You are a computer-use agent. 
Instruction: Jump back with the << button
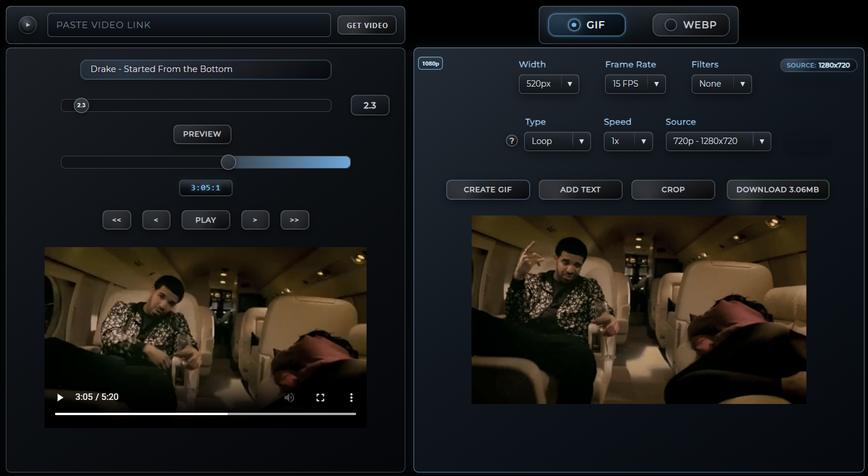click(x=117, y=220)
